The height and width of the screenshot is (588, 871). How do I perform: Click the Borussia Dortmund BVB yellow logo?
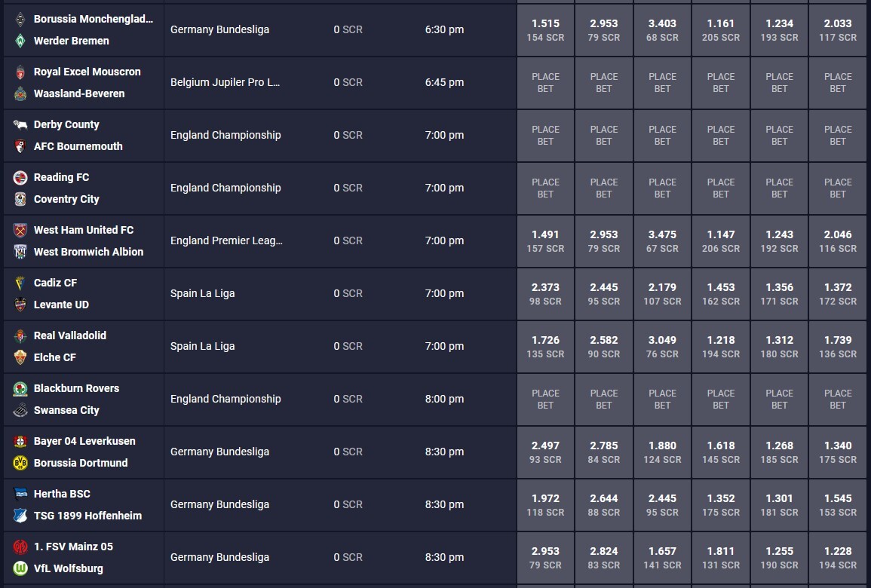pyautogui.click(x=20, y=463)
